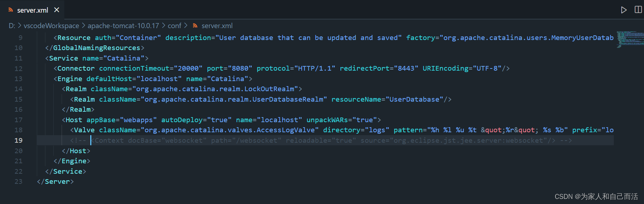
Task: Click the closing Service tag
Action: pyautogui.click(x=66, y=172)
